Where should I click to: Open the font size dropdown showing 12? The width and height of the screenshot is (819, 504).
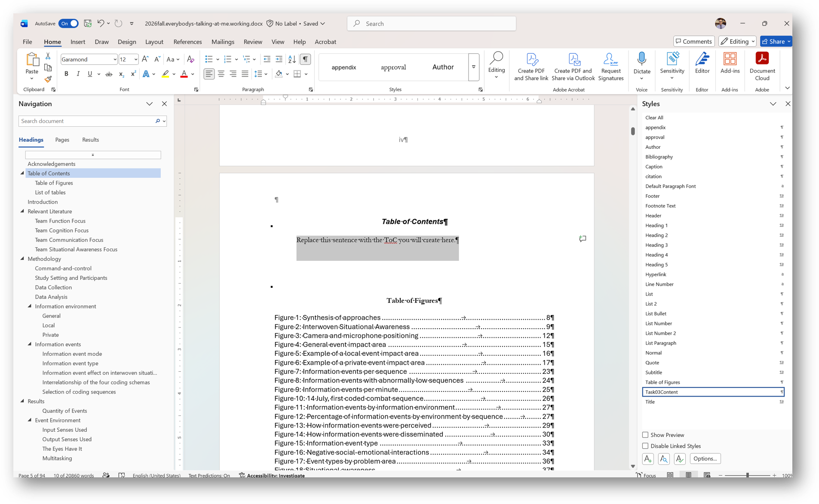click(135, 59)
